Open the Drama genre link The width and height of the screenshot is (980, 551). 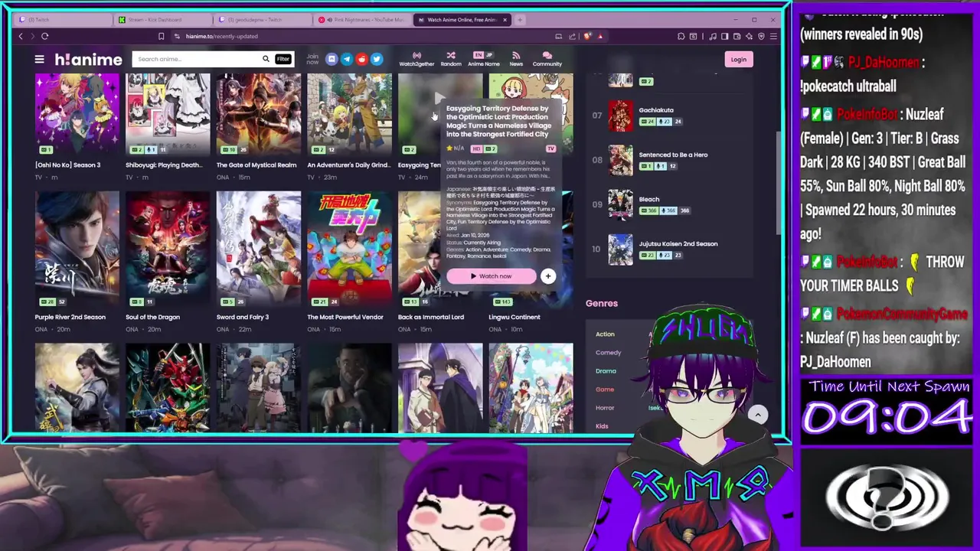pyautogui.click(x=606, y=371)
